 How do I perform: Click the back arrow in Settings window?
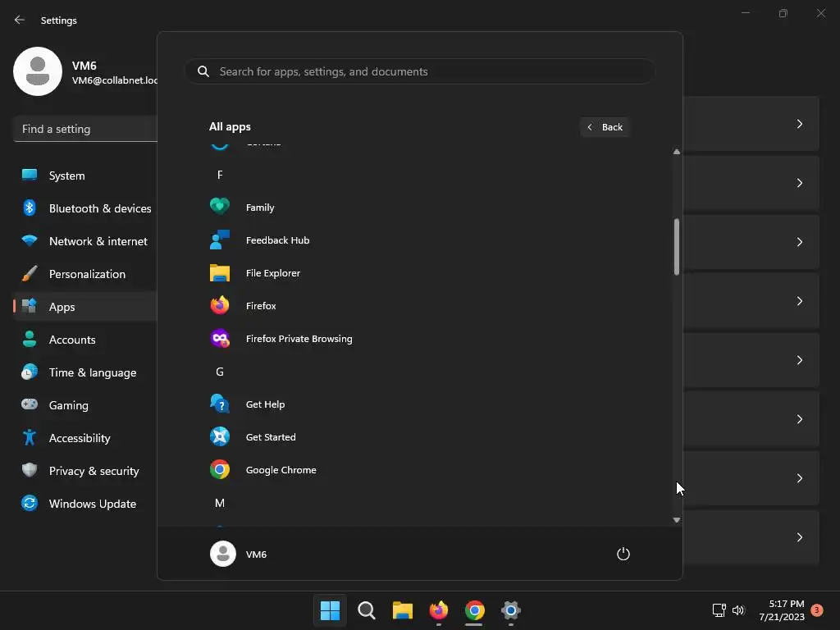tap(20, 20)
